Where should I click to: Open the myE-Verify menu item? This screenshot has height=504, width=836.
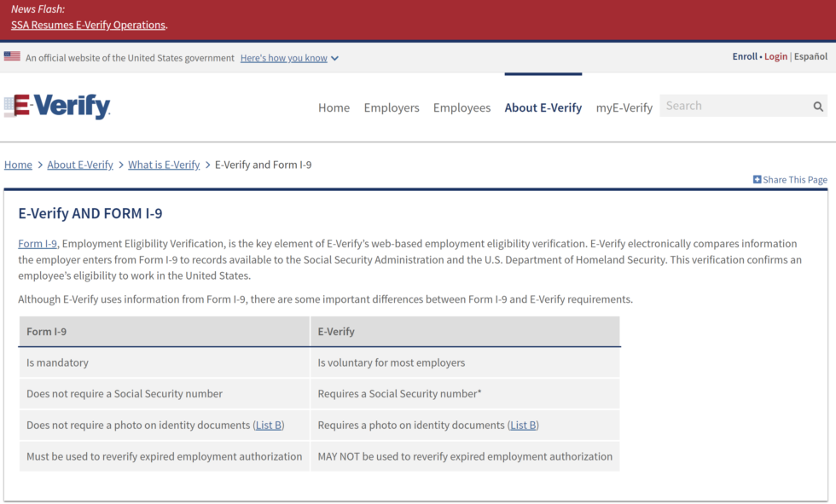[624, 107]
